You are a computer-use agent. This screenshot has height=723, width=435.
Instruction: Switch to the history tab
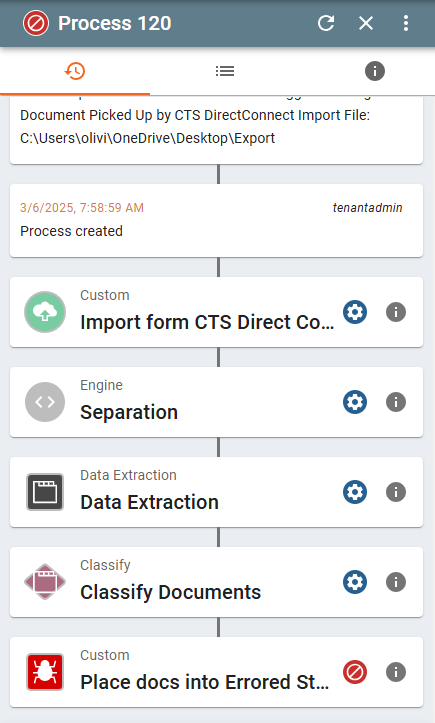point(75,71)
